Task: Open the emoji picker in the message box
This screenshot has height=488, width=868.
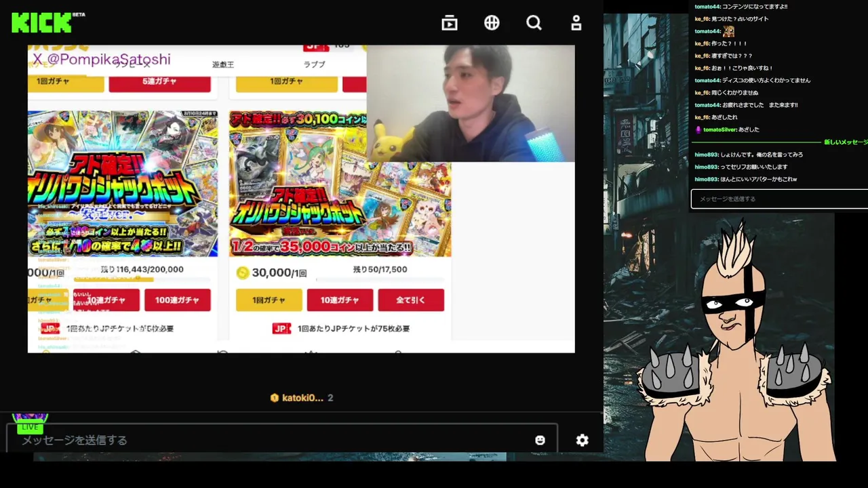Action: tap(540, 440)
